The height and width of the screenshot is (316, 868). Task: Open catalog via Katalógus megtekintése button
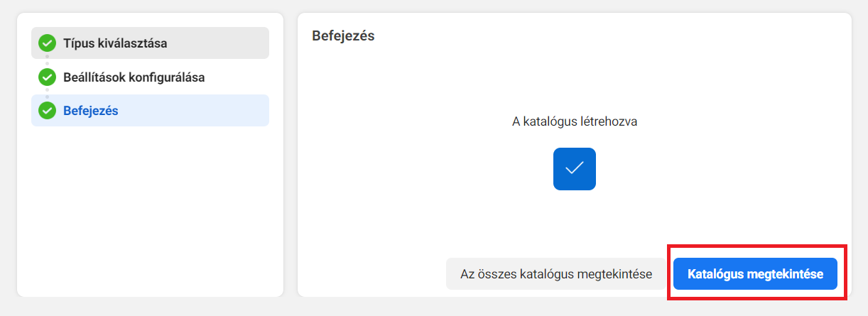click(755, 274)
